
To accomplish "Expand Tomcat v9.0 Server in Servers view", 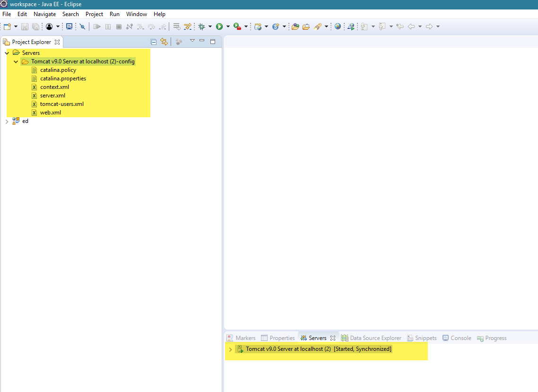I will pos(230,349).
